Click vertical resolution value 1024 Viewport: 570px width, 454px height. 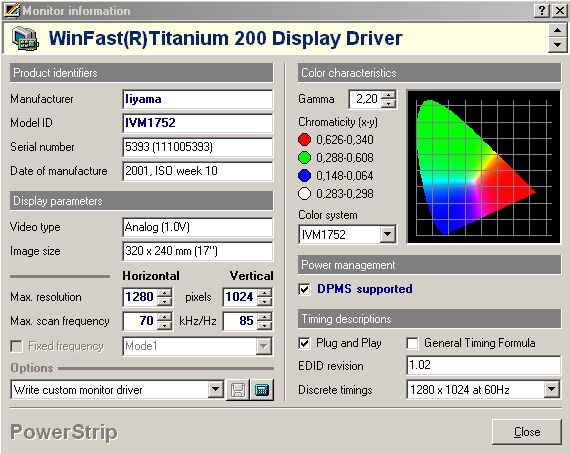240,297
